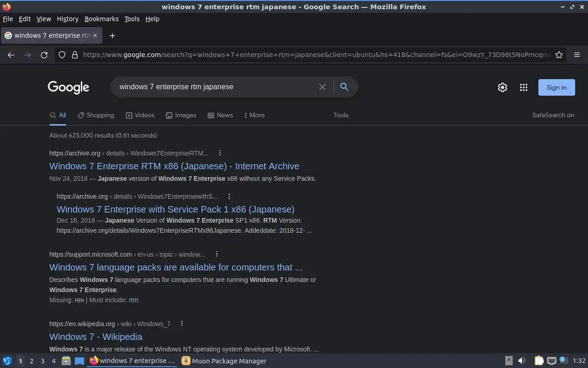The height and width of the screenshot is (368, 588).
Task: Open Google quick settings gear
Action: (x=503, y=87)
